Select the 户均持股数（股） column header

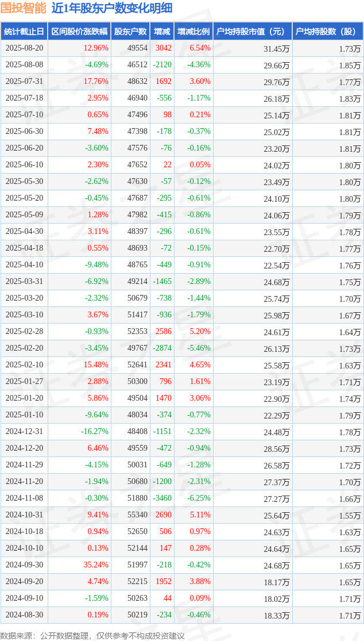tap(328, 32)
